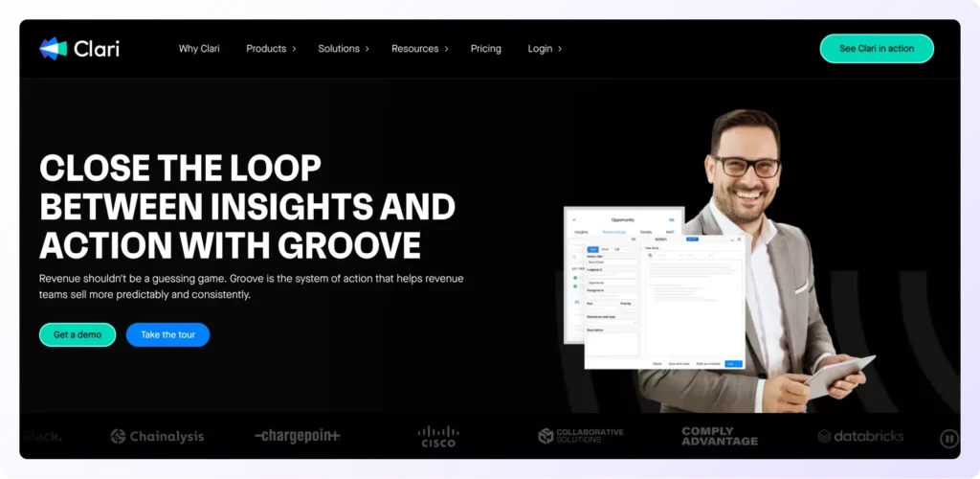
Task: Click the Databricks logo
Action: pos(860,436)
